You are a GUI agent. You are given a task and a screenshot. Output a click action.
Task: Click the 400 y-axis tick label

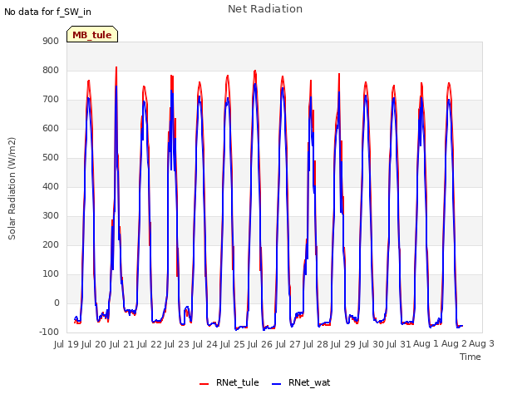pyautogui.click(x=51, y=186)
